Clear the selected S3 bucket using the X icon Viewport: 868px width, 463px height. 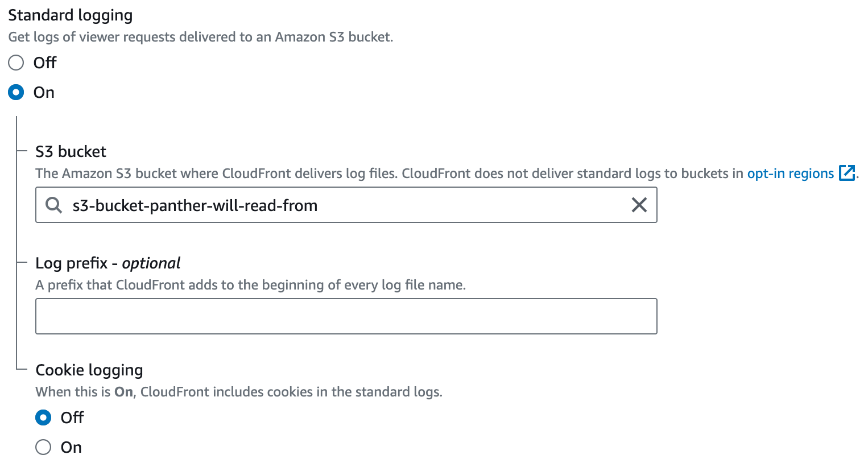click(x=639, y=205)
